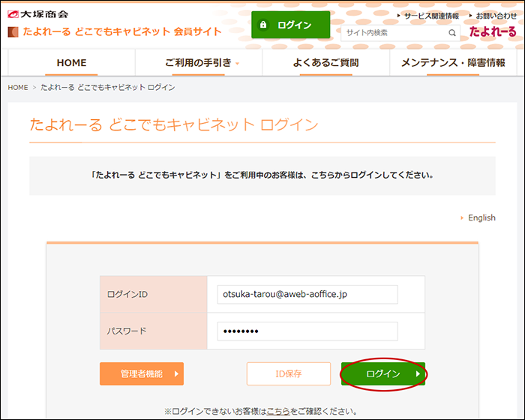The width and height of the screenshot is (525, 420).
Task: Click the Otsuka Shokai (大塚商会) logo
Action: (x=37, y=14)
